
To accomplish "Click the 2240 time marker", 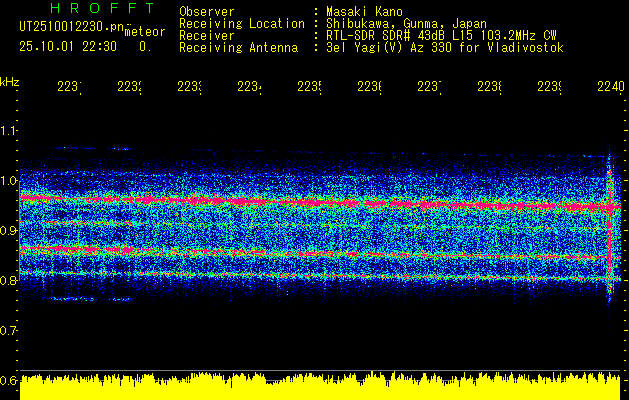I will click(611, 86).
